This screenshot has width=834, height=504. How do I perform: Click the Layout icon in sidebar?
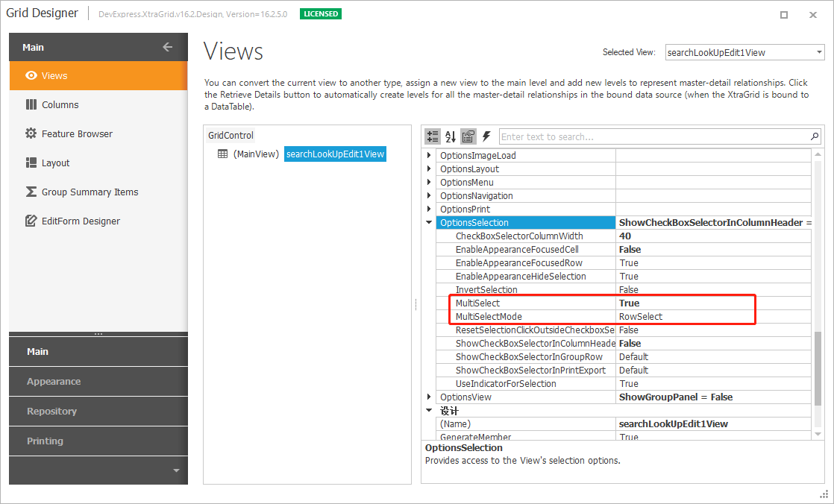click(31, 163)
